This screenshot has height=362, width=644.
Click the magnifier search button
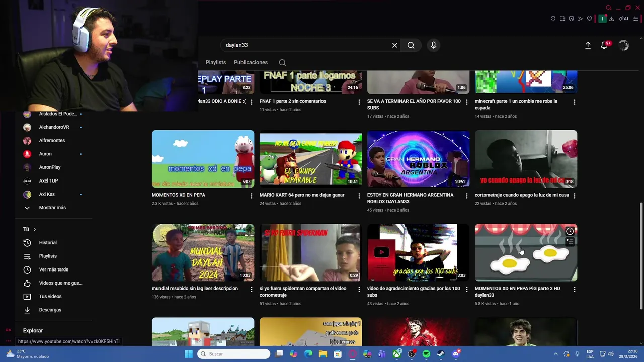click(x=411, y=45)
